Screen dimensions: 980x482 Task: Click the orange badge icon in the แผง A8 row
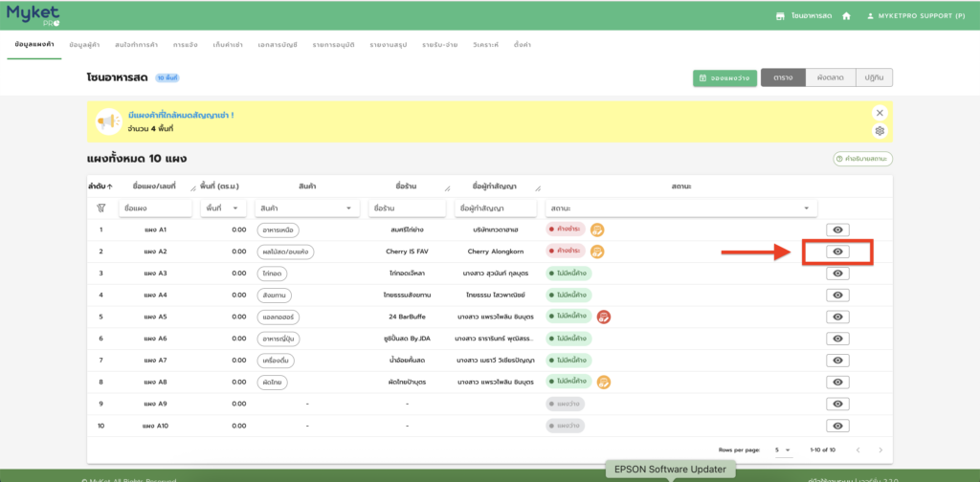[604, 382]
